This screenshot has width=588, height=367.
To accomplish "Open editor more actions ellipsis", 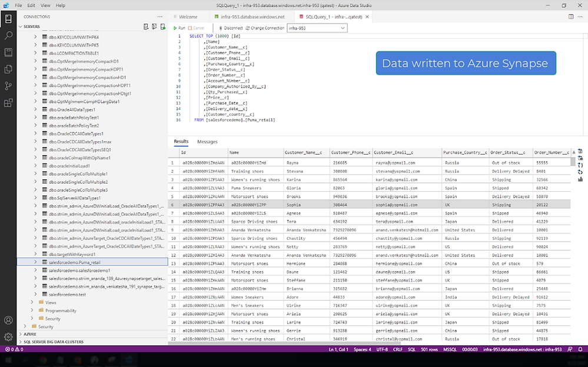I will coord(580,17).
